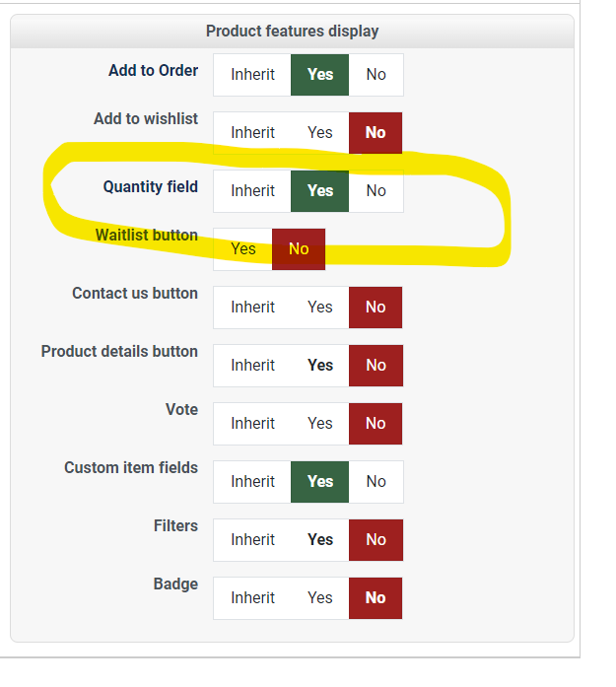The width and height of the screenshot is (616, 687).
Task: Set Product details button to Inherit
Action: [x=252, y=366]
